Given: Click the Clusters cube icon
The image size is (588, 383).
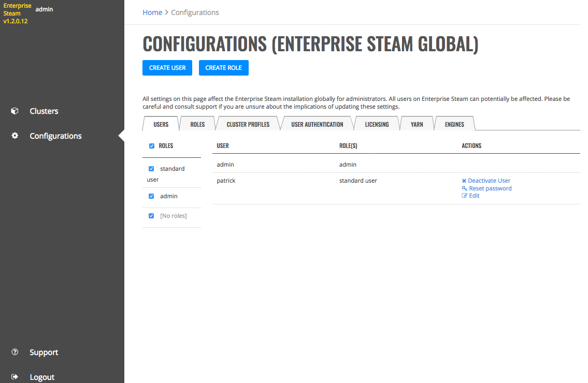Looking at the screenshot, I should [x=15, y=111].
